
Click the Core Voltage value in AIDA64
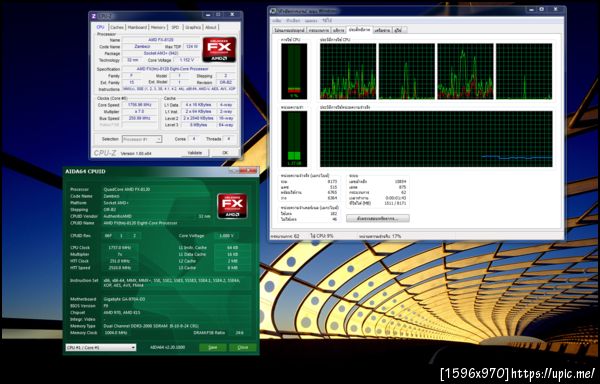[226, 236]
